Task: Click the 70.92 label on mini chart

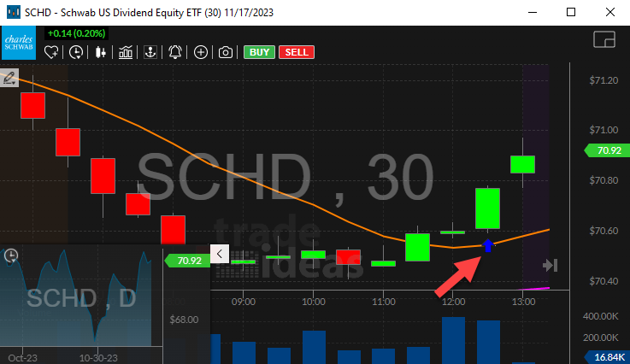Action: (x=187, y=261)
